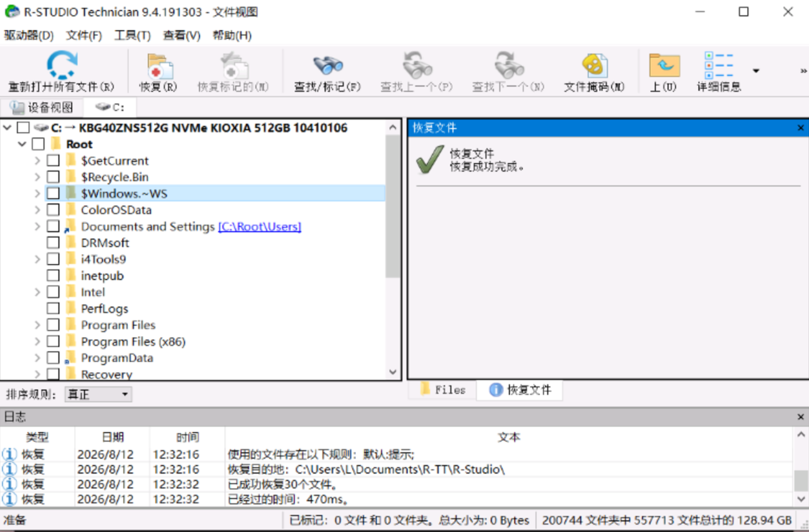809x532 pixels.
Task: Switch to the Device View (设备视图) tab
Action: point(42,107)
